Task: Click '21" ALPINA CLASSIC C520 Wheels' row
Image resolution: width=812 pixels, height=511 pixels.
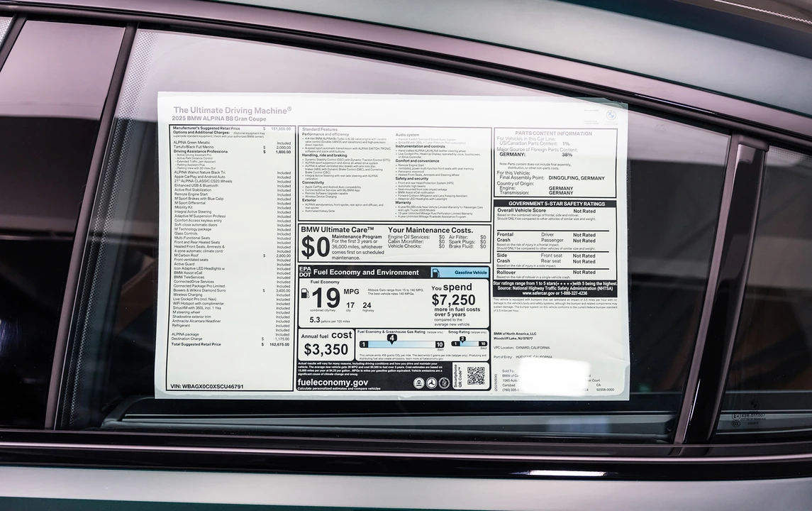Action: pos(231,182)
